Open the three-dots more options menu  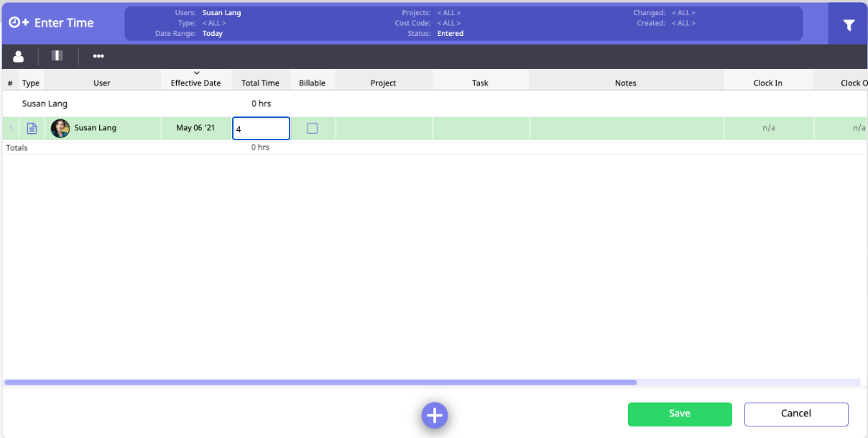coord(98,56)
